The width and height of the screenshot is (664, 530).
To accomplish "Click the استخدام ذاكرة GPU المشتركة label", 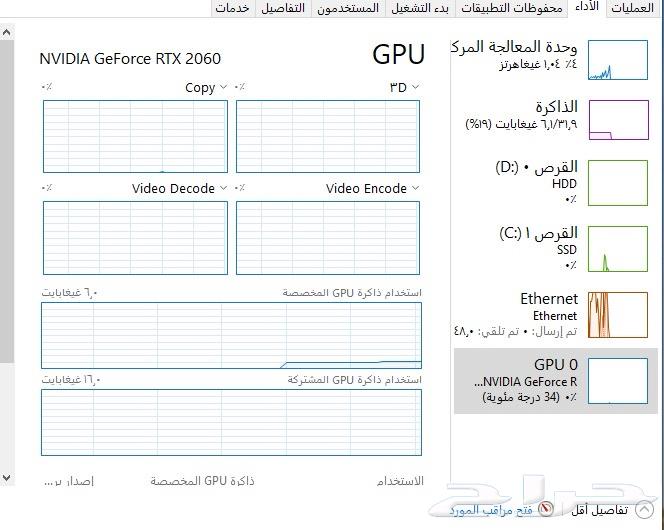I will pos(354,380).
